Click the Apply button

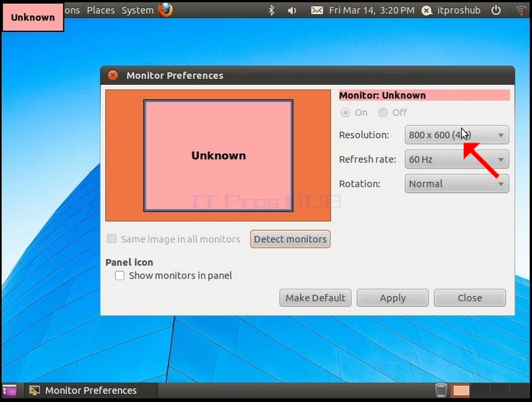coord(392,298)
